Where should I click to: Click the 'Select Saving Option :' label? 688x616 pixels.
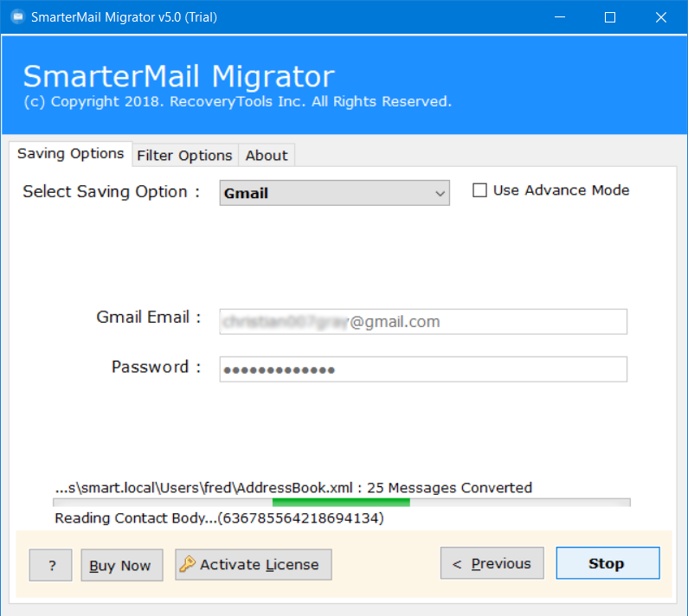112,192
